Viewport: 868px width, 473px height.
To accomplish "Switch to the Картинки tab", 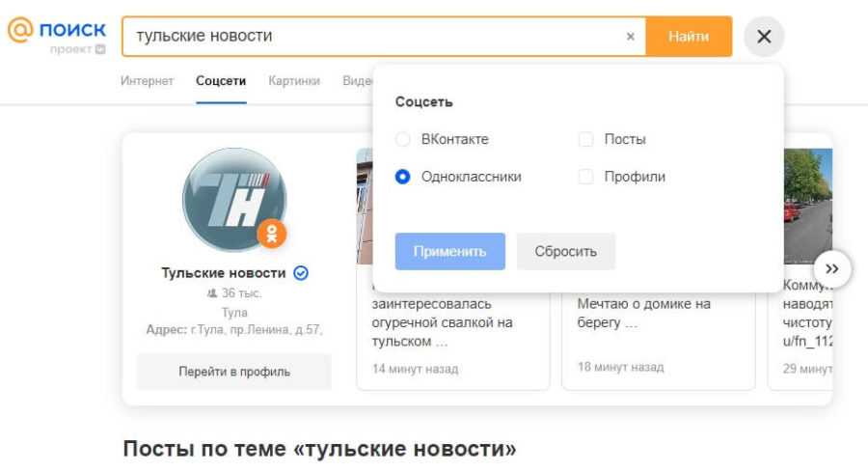I will pyautogui.click(x=294, y=81).
